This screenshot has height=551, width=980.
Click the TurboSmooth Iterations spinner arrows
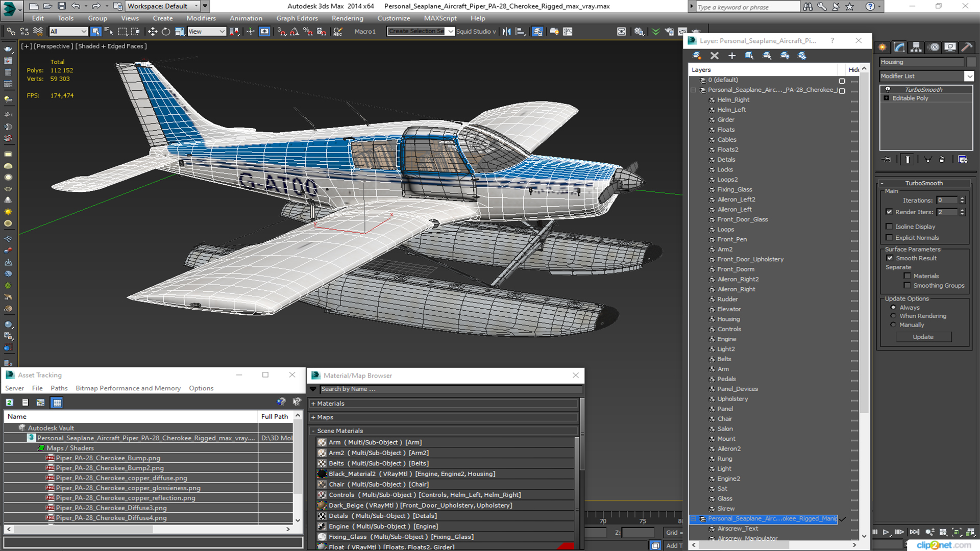(x=962, y=201)
